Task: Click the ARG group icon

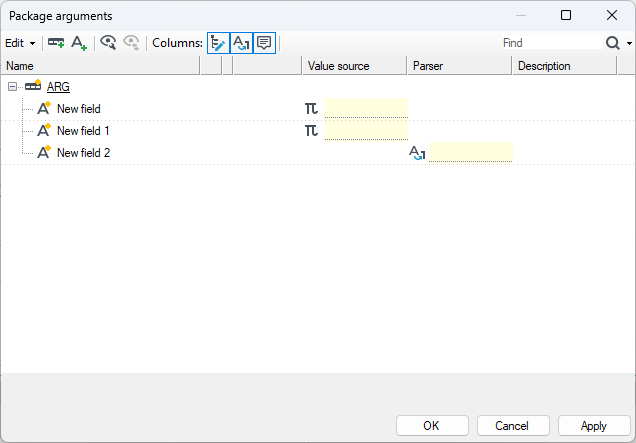Action: pos(33,85)
